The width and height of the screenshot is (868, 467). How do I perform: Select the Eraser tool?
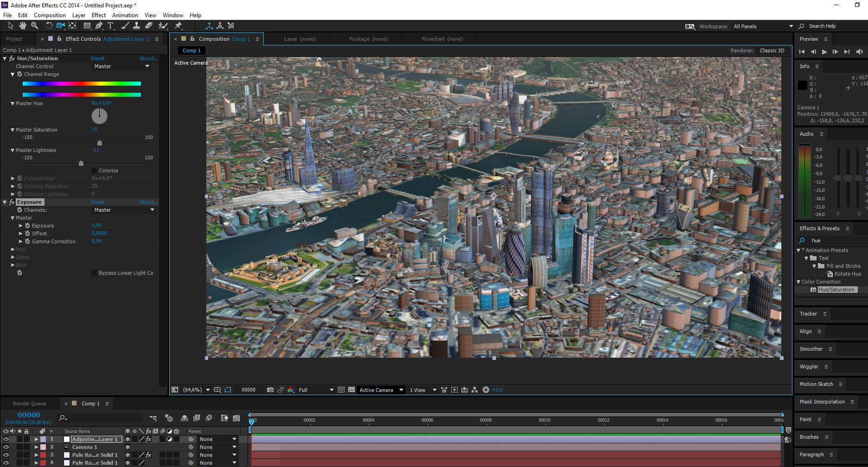click(x=149, y=25)
